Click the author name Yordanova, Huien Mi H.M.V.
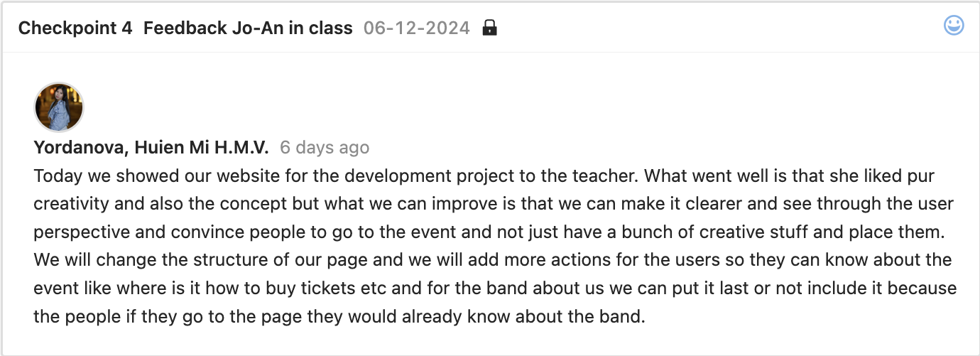This screenshot has height=356, width=980. (x=151, y=148)
